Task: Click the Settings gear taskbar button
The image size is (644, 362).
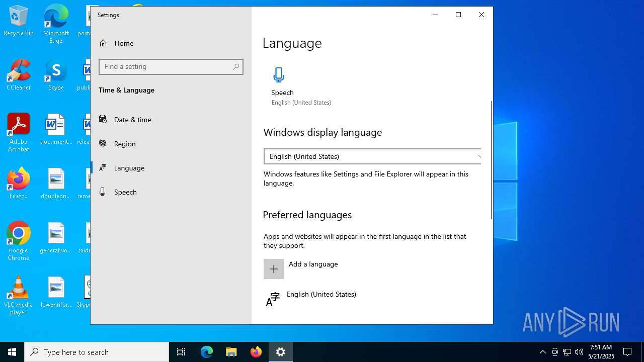Action: click(281, 352)
